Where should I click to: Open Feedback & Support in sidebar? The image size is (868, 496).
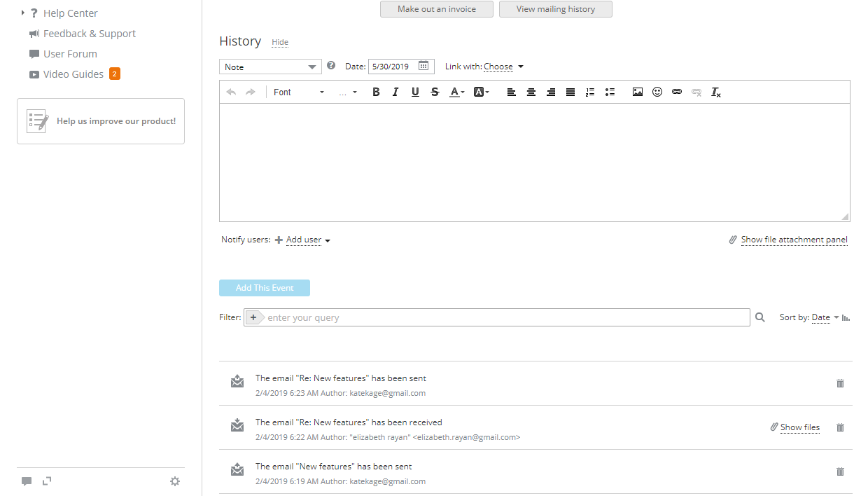[89, 34]
